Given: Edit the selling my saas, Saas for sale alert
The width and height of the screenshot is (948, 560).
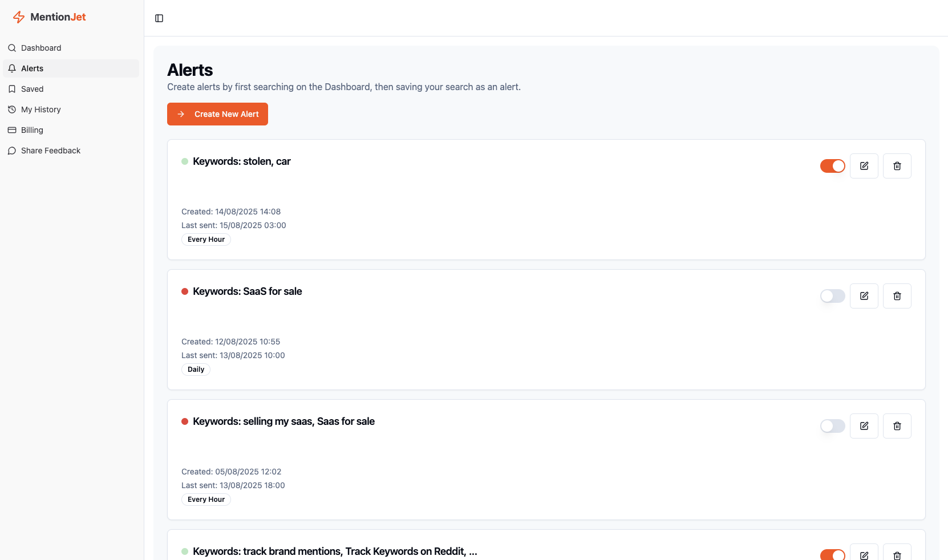Looking at the screenshot, I should click(x=864, y=426).
